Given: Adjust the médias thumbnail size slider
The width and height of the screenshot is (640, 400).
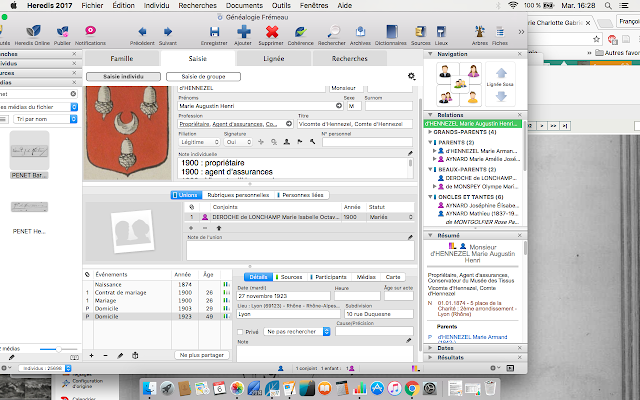Looking at the screenshot, I should pos(58,349).
